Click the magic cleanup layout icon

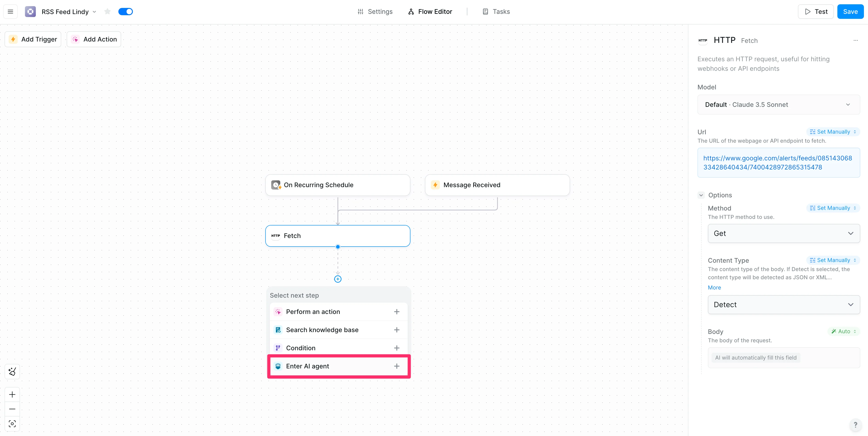click(12, 372)
